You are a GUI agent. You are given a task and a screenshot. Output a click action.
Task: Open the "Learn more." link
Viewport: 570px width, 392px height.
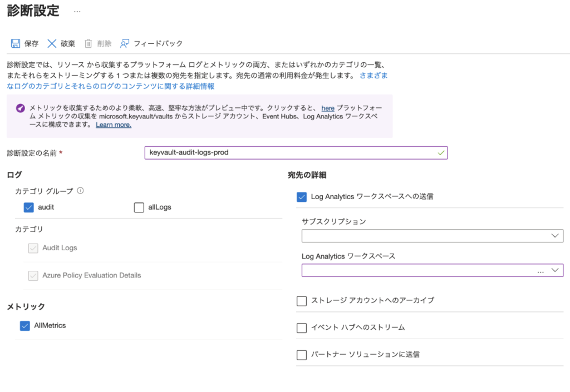tap(114, 125)
